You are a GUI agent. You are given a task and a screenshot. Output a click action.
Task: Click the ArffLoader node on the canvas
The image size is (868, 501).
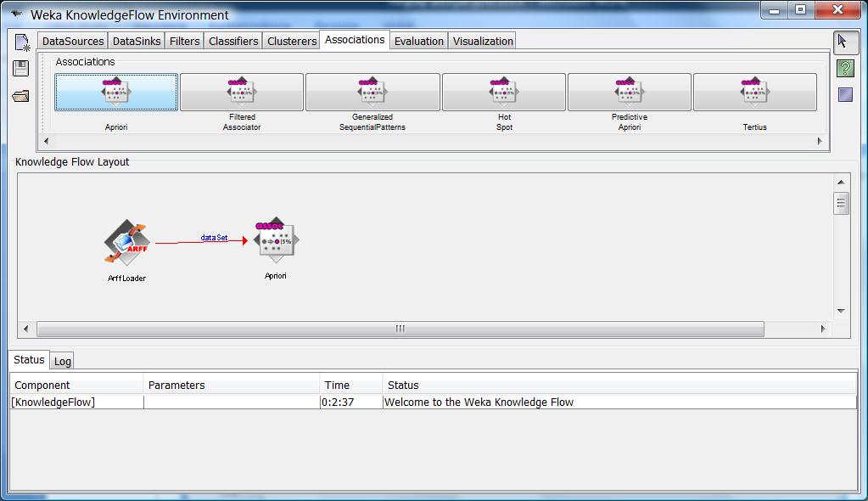coord(126,242)
